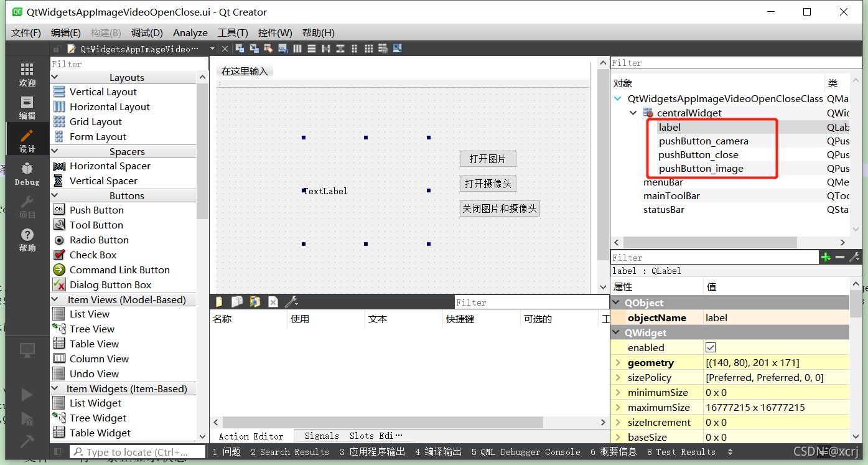This screenshot has height=465, width=868.
Task: Select the Edit Tab Order toolbar icon
Action: tap(282, 49)
